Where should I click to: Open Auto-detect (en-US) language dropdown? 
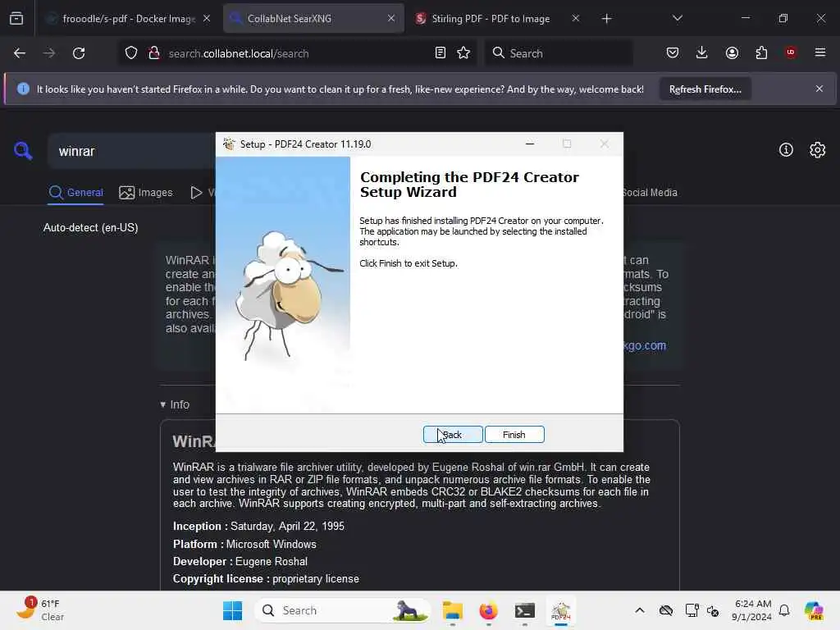tap(90, 228)
